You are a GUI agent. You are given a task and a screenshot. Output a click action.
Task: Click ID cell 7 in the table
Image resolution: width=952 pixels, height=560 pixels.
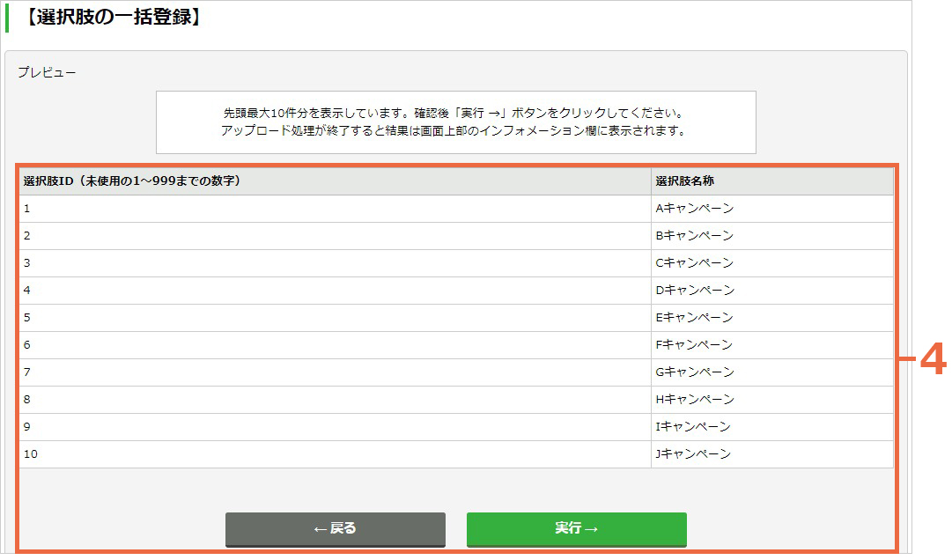pyautogui.click(x=335, y=372)
